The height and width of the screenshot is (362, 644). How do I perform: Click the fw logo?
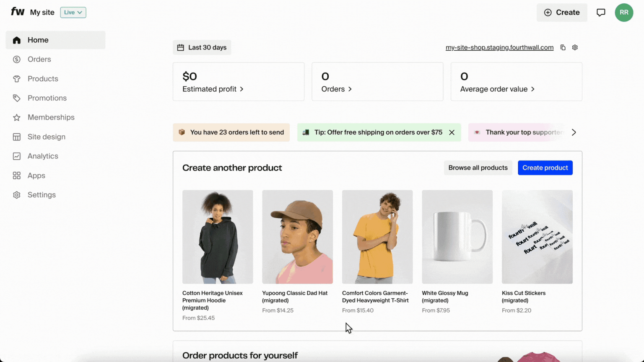click(18, 12)
